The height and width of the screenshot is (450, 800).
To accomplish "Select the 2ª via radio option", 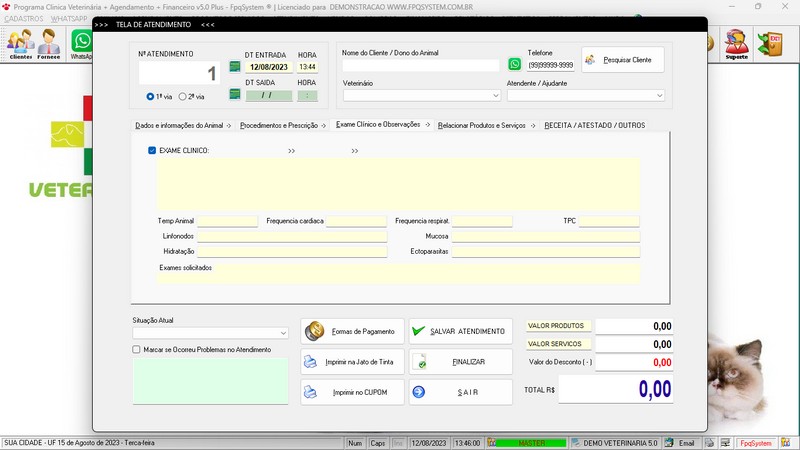I will pyautogui.click(x=183, y=96).
